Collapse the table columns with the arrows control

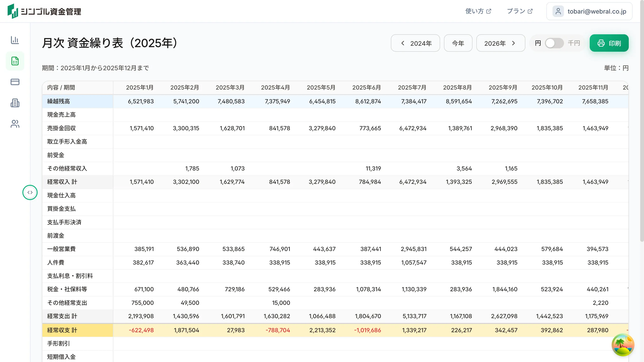30,192
